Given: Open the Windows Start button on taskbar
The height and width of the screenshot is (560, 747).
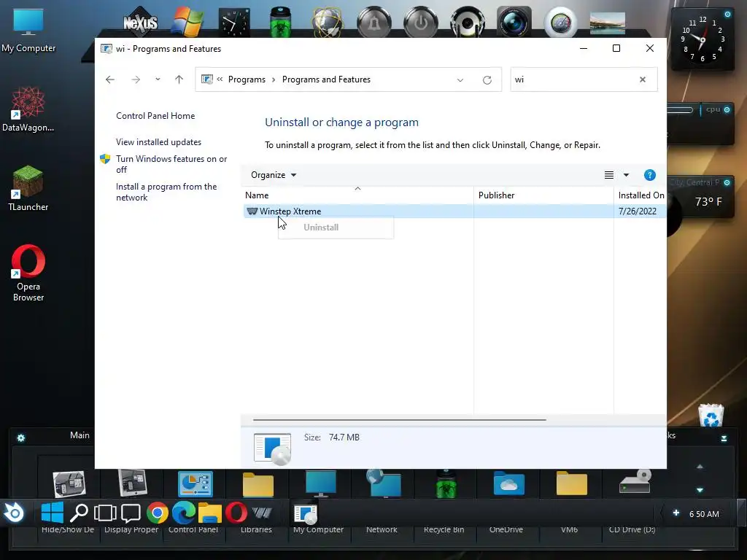Looking at the screenshot, I should pos(53,513).
